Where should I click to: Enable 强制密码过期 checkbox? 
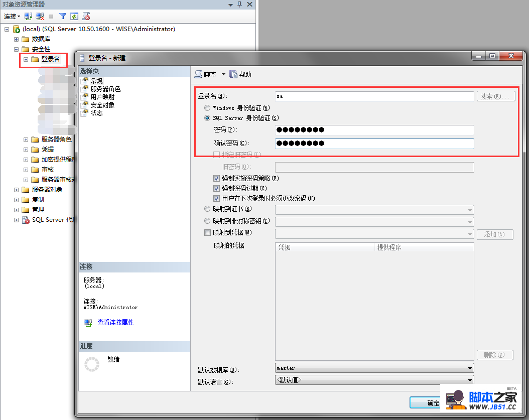tap(216, 188)
